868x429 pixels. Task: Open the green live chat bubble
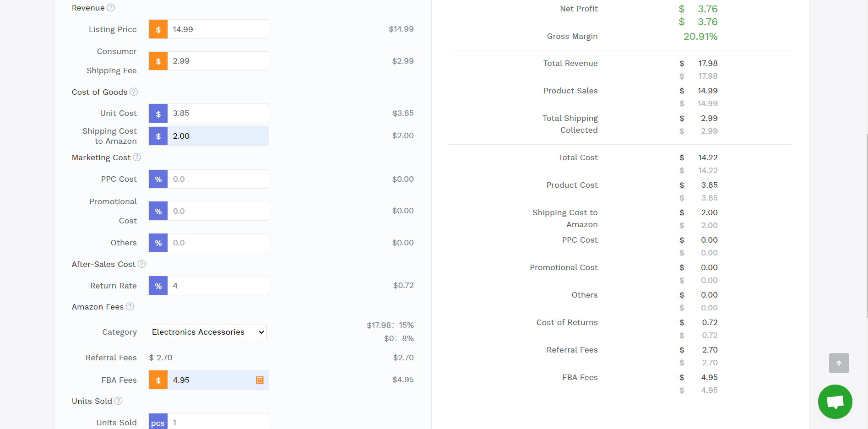tap(835, 402)
